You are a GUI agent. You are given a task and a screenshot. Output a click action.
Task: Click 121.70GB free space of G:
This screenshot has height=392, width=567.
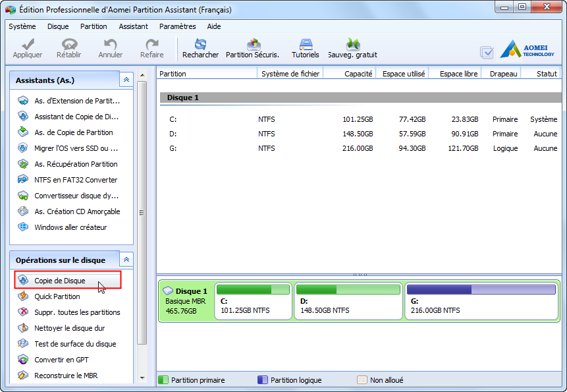tap(463, 148)
